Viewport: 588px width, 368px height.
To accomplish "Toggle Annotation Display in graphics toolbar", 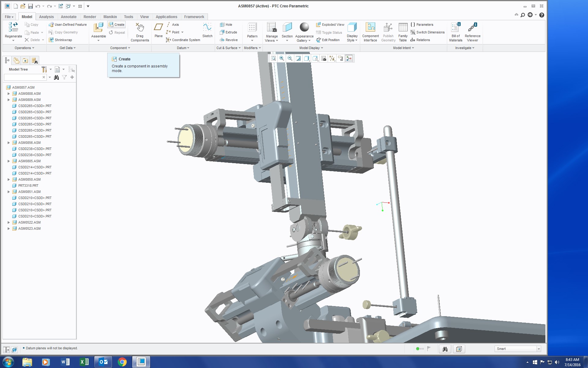I will click(x=341, y=58).
